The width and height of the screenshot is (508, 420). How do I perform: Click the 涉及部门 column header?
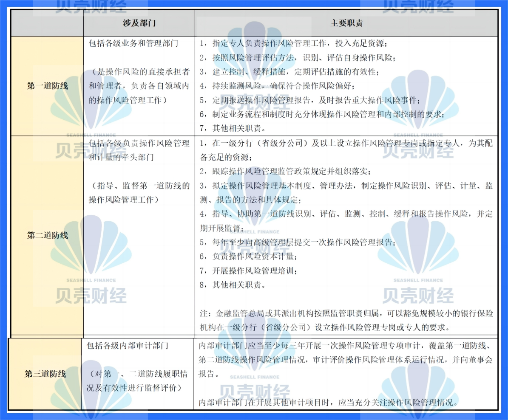pyautogui.click(x=139, y=23)
